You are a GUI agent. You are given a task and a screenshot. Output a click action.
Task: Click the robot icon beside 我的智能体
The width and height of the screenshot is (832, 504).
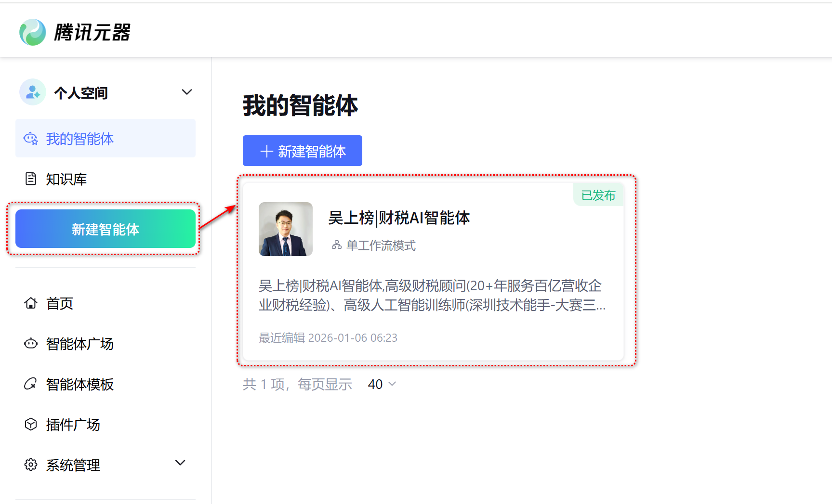click(x=31, y=139)
